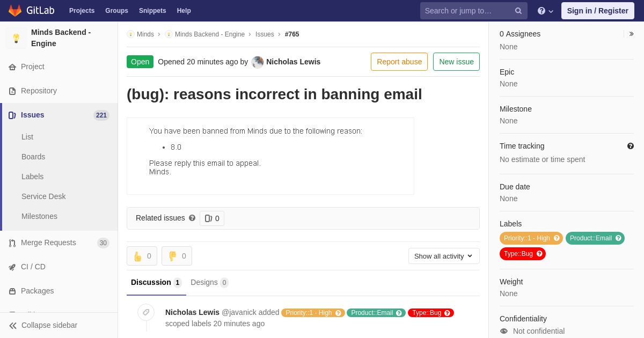Click Collapse sidebar text
This screenshot has width=644, height=338.
[x=49, y=325]
